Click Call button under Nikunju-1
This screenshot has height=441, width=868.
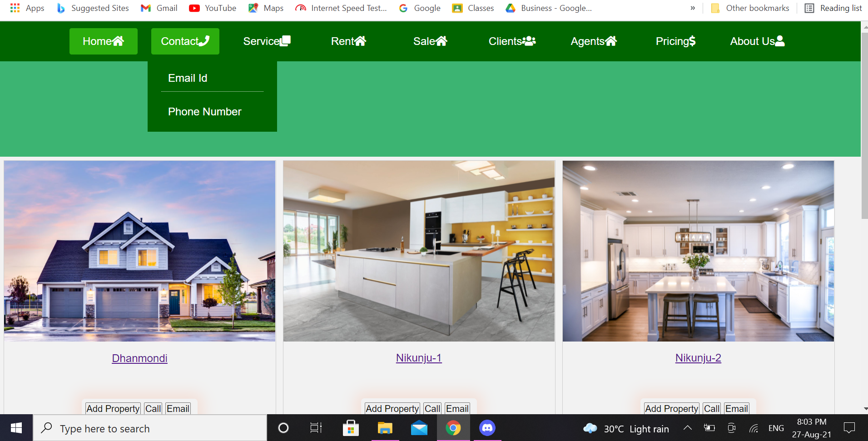coord(432,408)
